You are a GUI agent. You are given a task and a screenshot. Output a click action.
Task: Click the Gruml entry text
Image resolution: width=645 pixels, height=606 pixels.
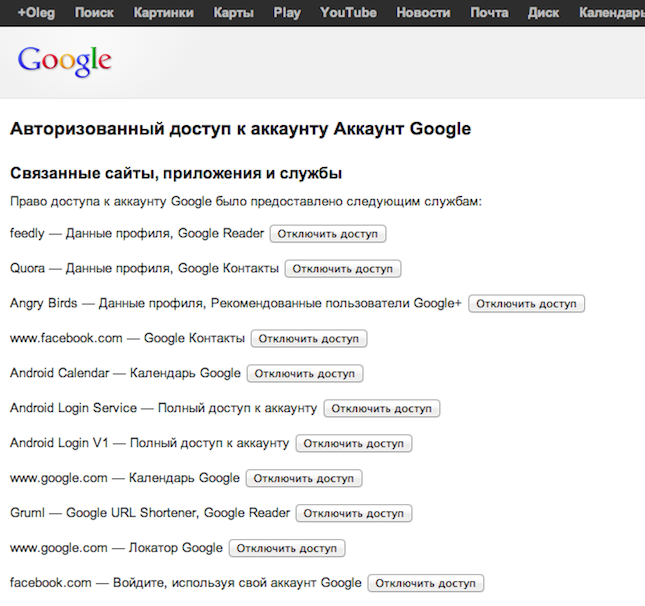pyautogui.click(x=150, y=513)
